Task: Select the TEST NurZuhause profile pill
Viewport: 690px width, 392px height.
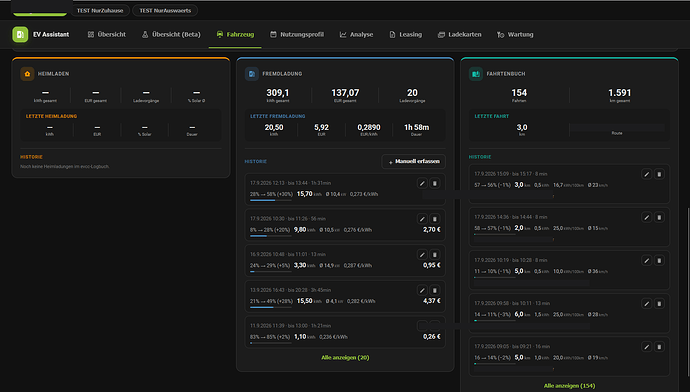Action: 100,11
